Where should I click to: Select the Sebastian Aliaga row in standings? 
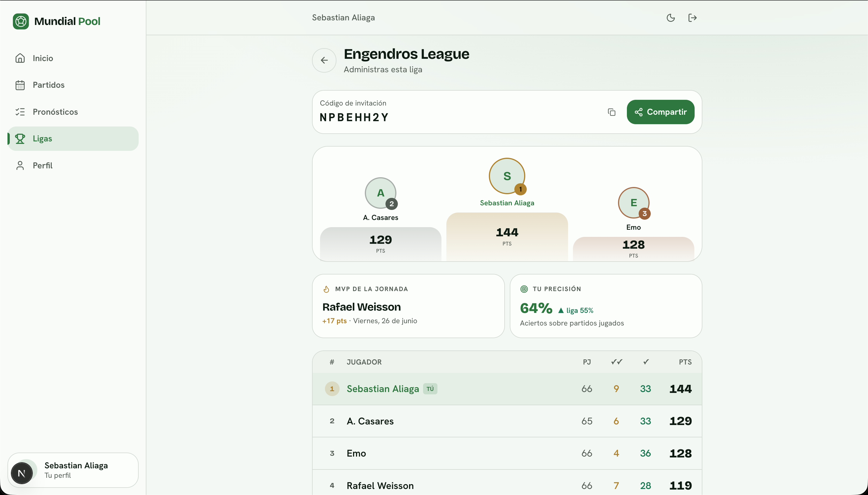[x=507, y=389]
